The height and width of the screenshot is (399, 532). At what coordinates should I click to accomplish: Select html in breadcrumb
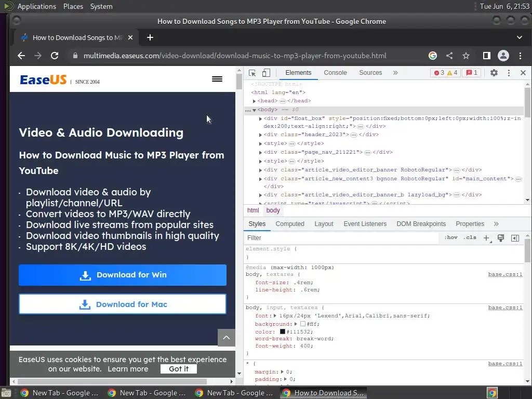[x=253, y=210]
